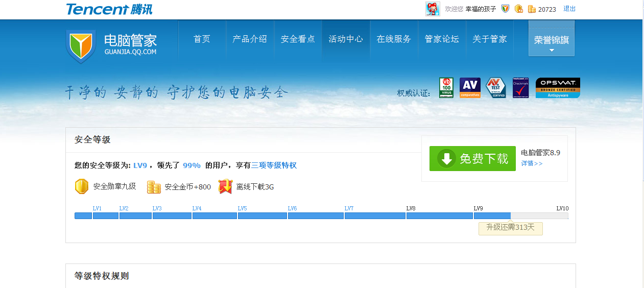Screen dimensions: 644x288
Task: Click the GUANJIA.QQ.COM text
Action: coord(130,52)
